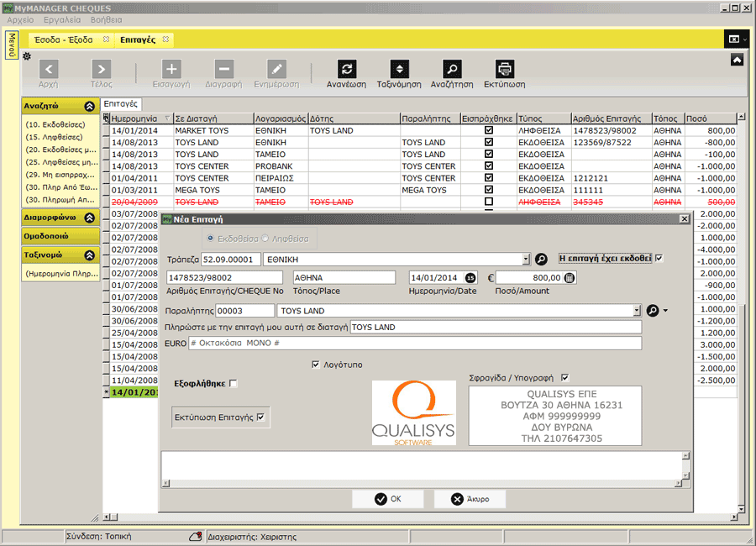Click the notes area scroll-right arrow

point(679,483)
